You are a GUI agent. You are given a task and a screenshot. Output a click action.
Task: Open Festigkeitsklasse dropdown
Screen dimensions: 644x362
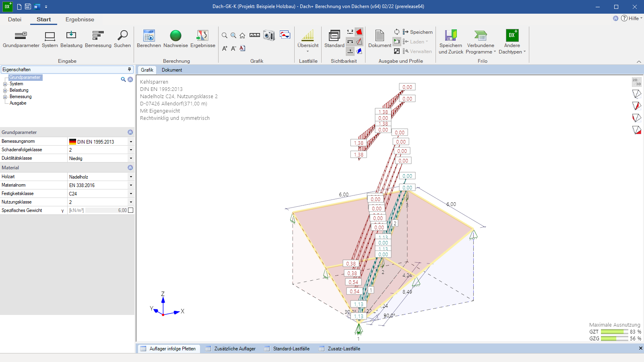point(131,194)
